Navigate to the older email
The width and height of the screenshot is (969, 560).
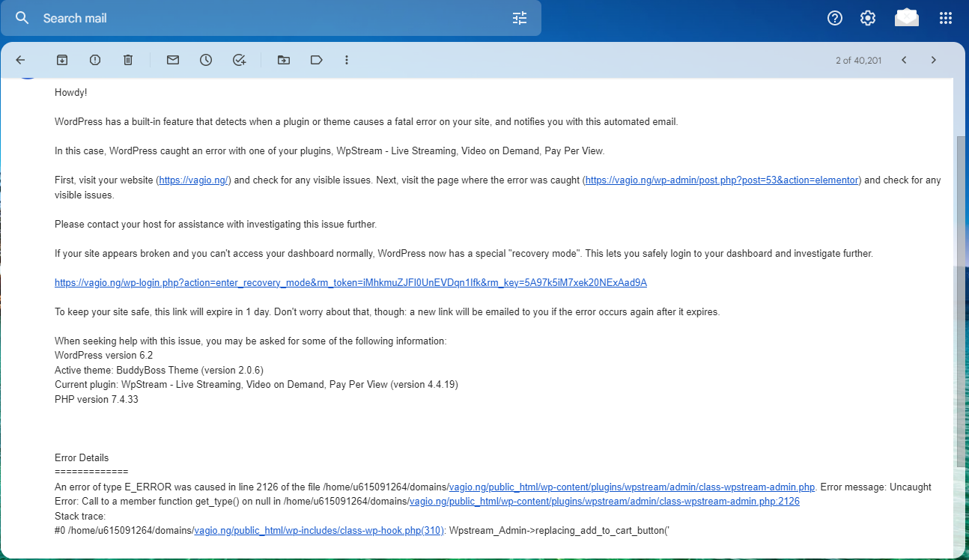pos(933,59)
